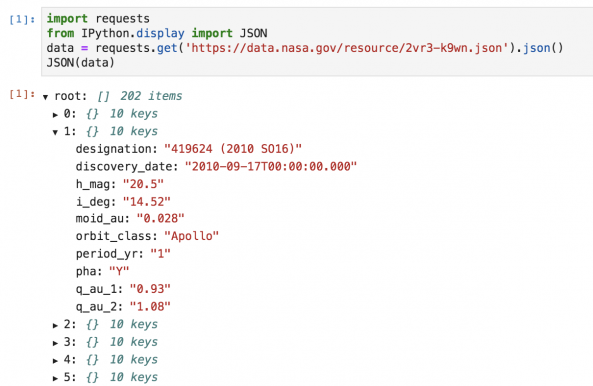Click the q_au_2 value "1.08"
Viewport: 593px width, 386px height.
pyautogui.click(x=150, y=306)
